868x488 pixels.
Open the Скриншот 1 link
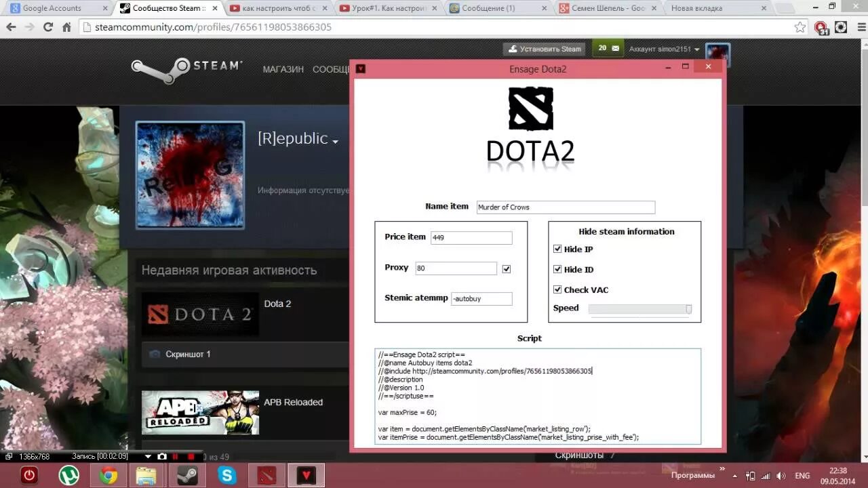(x=188, y=354)
